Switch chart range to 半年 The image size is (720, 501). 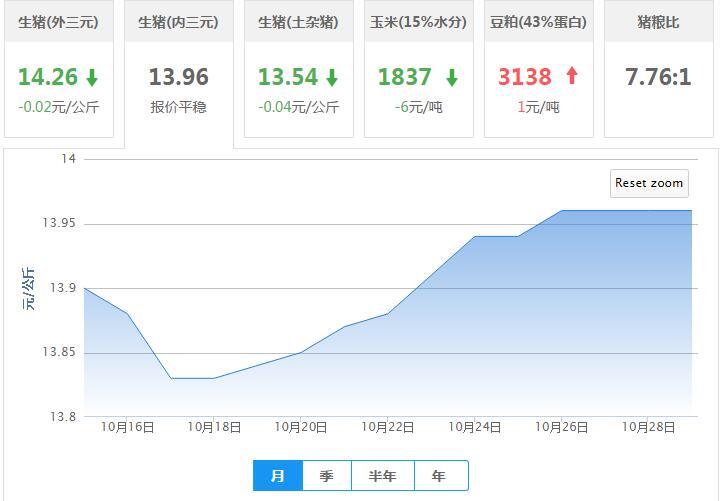pyautogui.click(x=382, y=476)
